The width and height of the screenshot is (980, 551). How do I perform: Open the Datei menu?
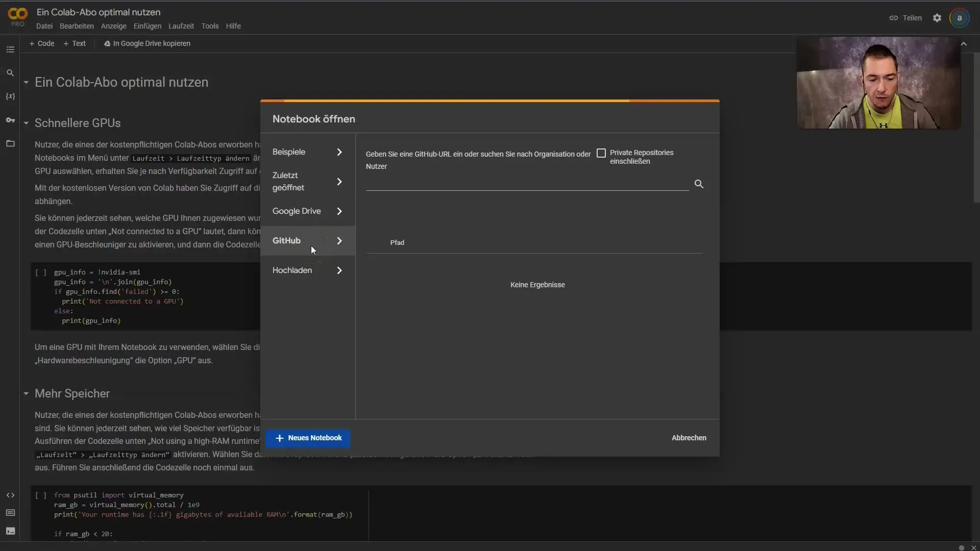(44, 26)
